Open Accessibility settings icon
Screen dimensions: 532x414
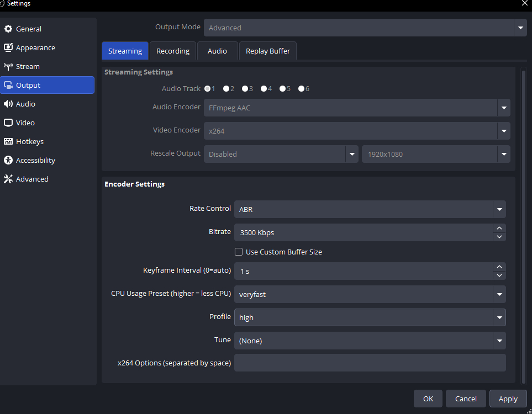pyautogui.click(x=8, y=160)
